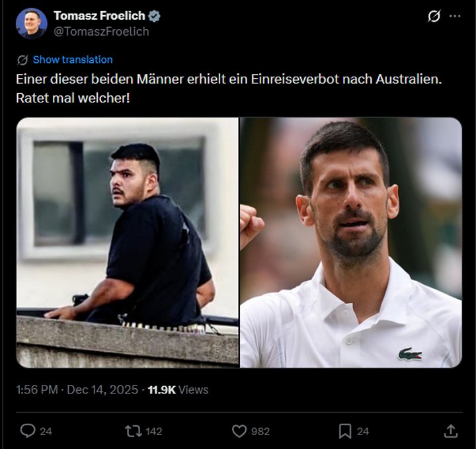Click the Tomasz Froelich display name
This screenshot has width=476, height=449.
99,16
